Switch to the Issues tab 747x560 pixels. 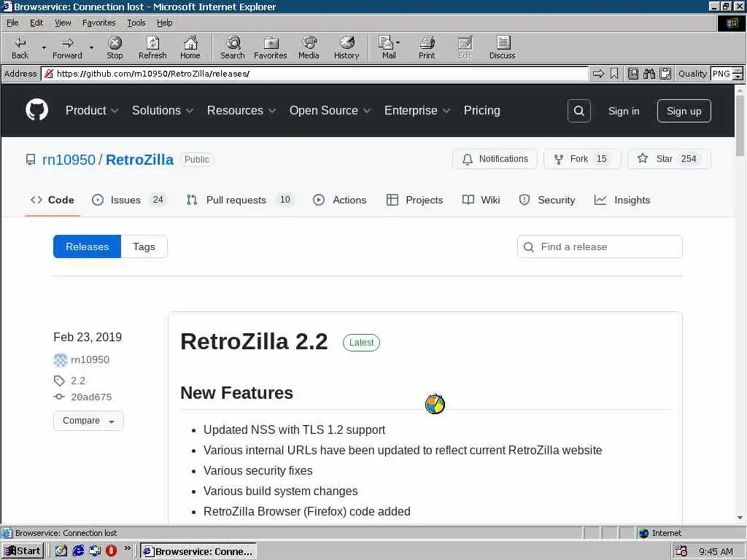point(128,200)
